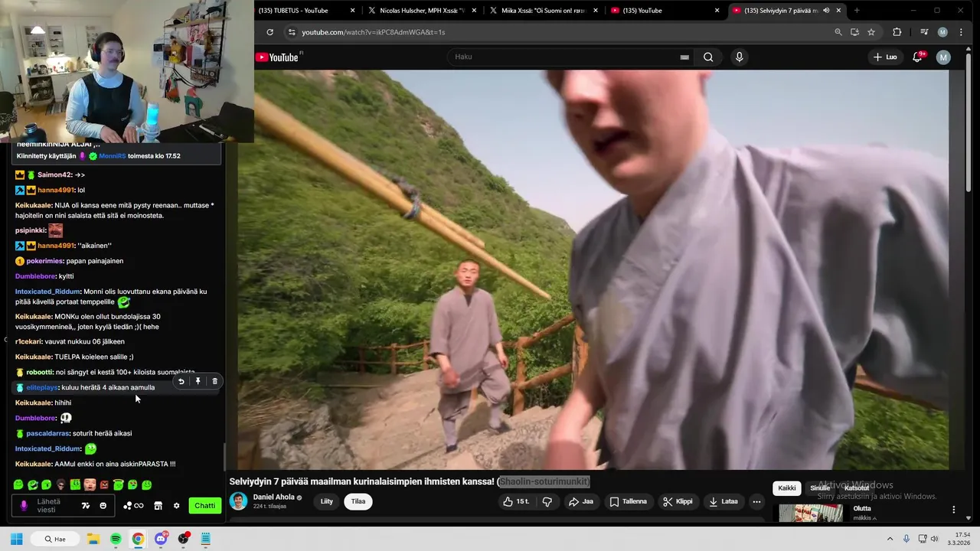The image size is (980, 551).
Task: Open the chat emoji picker
Action: [103, 506]
